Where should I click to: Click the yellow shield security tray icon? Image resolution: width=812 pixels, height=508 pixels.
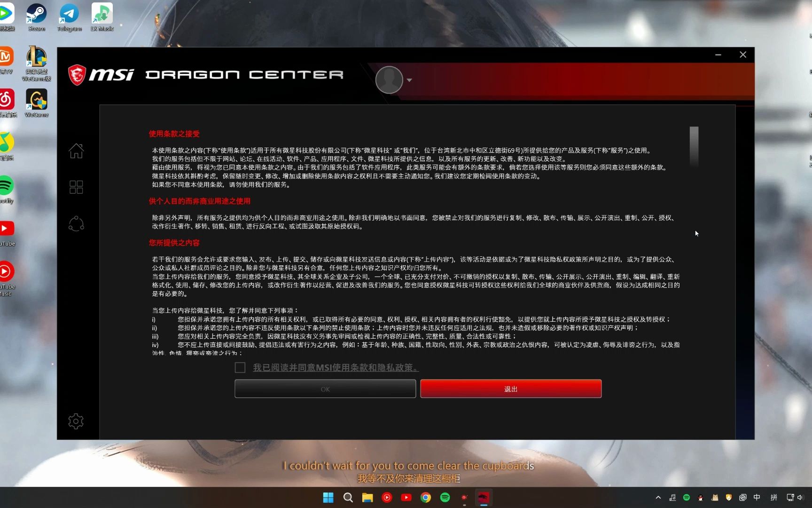point(729,498)
